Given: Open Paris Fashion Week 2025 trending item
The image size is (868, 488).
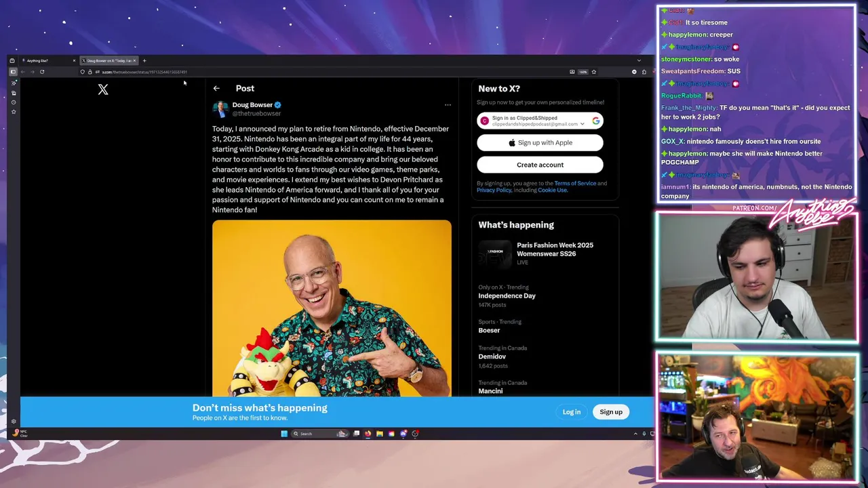Looking at the screenshot, I should click(x=545, y=253).
